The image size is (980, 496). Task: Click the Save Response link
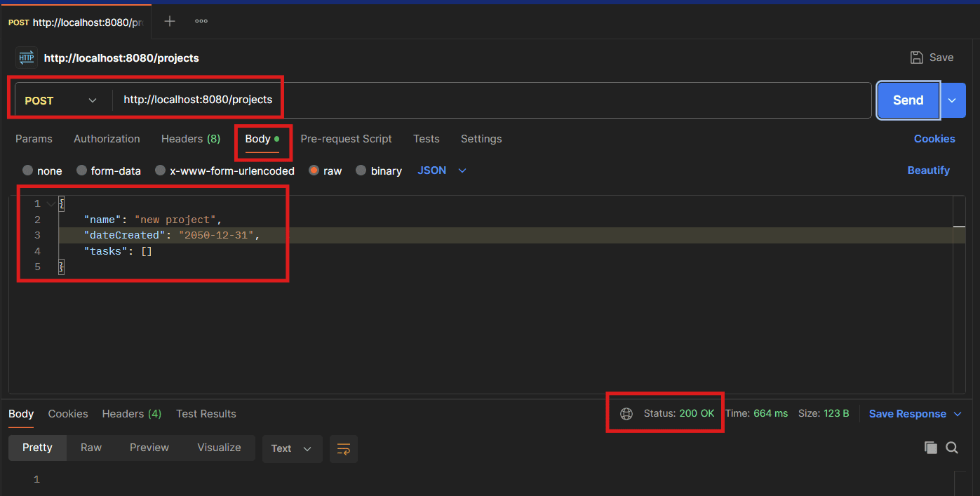908,414
